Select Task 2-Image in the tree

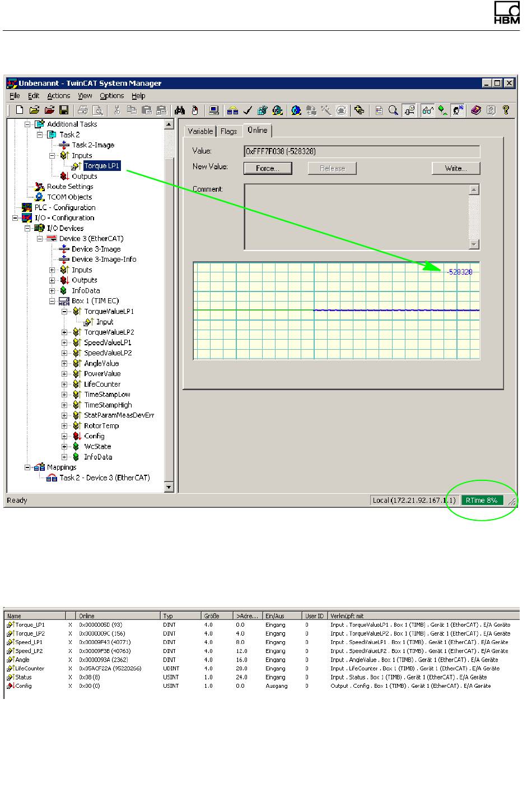pyautogui.click(x=93, y=145)
